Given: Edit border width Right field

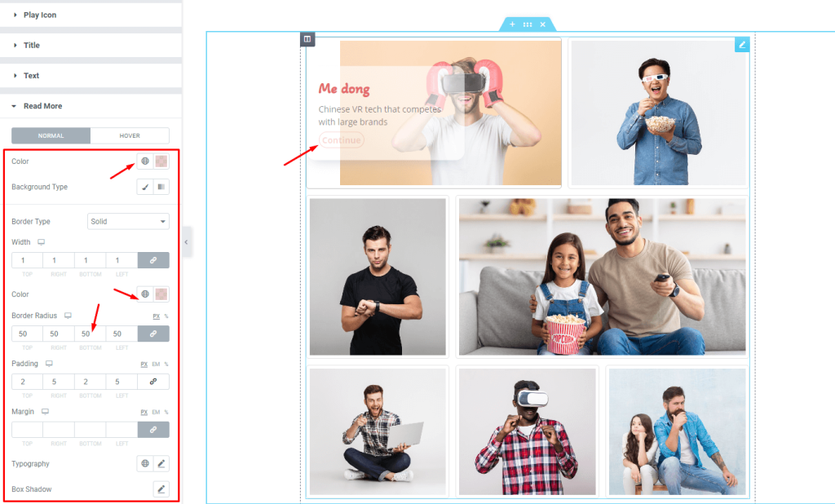Looking at the screenshot, I should click(59, 260).
